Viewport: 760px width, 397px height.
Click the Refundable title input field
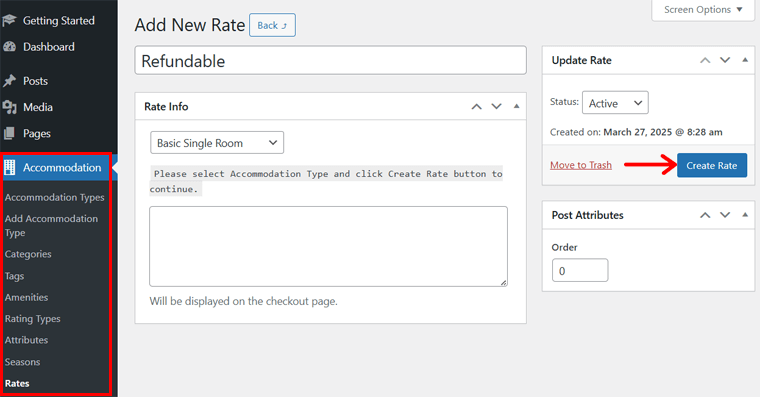click(331, 61)
